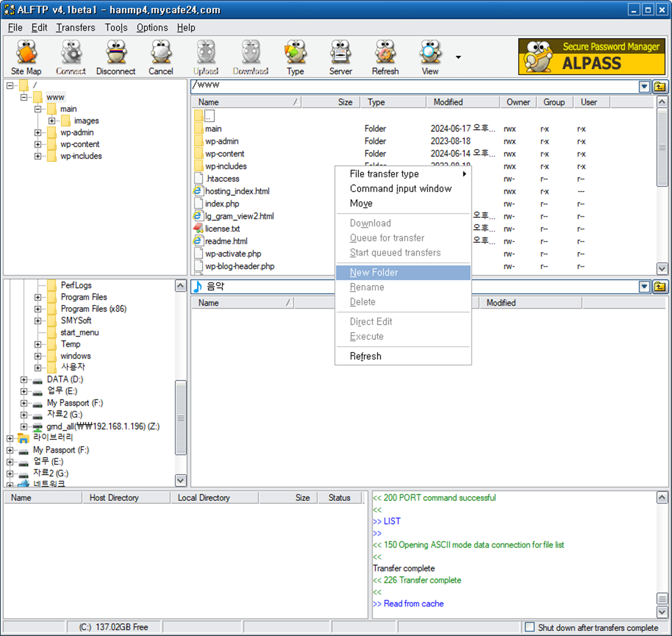The image size is (672, 636).
Task: Click the Status queue column header
Action: point(339,498)
